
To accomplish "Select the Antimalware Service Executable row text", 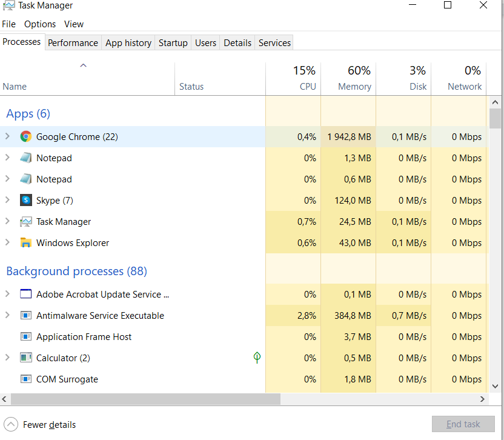I will pos(101,316).
